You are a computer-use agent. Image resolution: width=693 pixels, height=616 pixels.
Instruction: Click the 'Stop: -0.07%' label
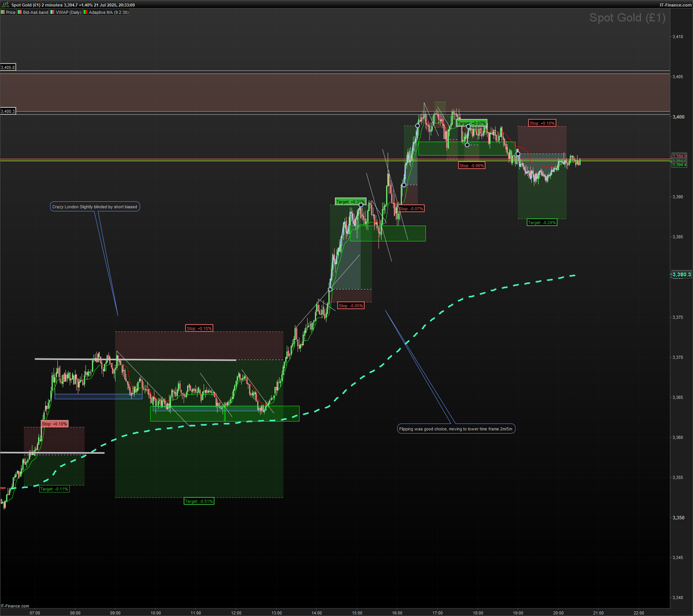pyautogui.click(x=411, y=208)
